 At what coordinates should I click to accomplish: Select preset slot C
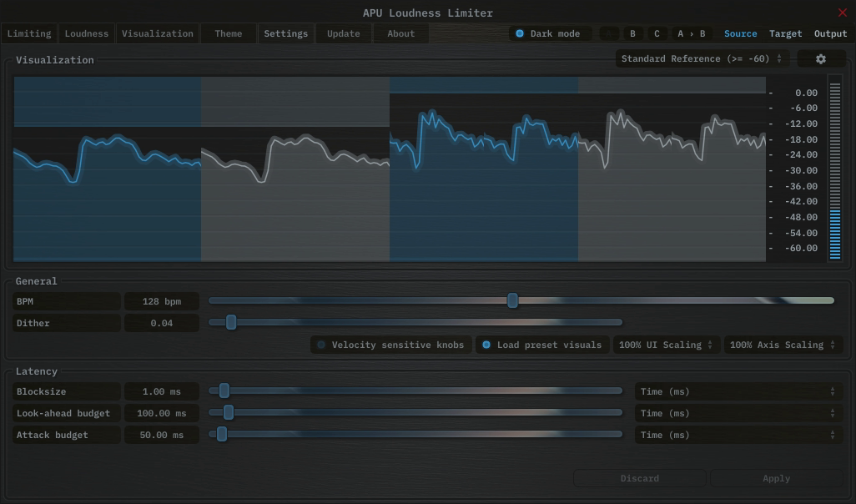tap(657, 34)
